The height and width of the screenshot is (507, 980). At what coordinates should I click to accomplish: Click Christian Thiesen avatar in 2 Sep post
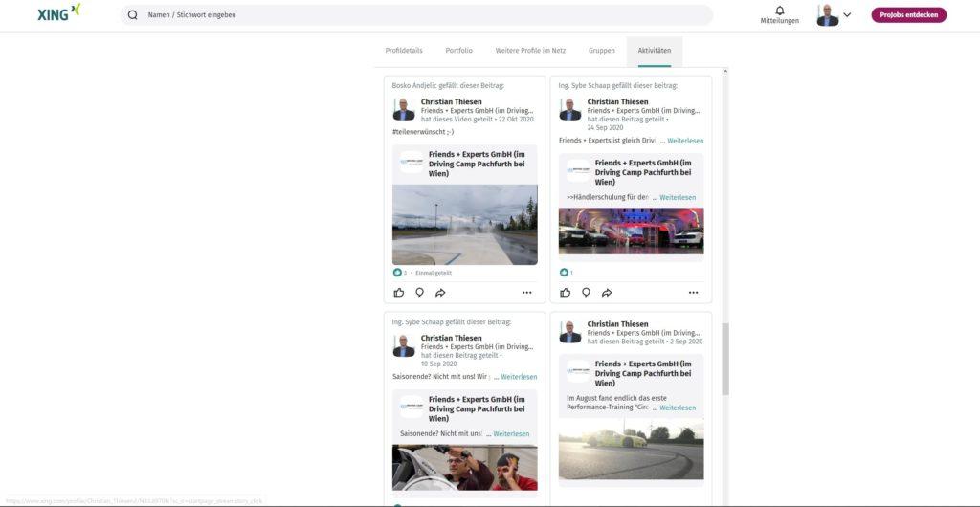(570, 332)
